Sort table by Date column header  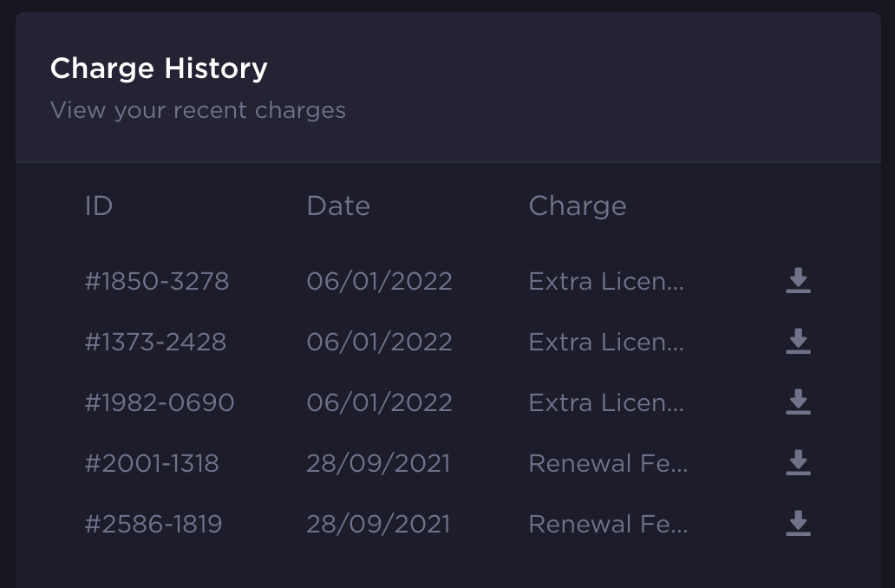[338, 206]
